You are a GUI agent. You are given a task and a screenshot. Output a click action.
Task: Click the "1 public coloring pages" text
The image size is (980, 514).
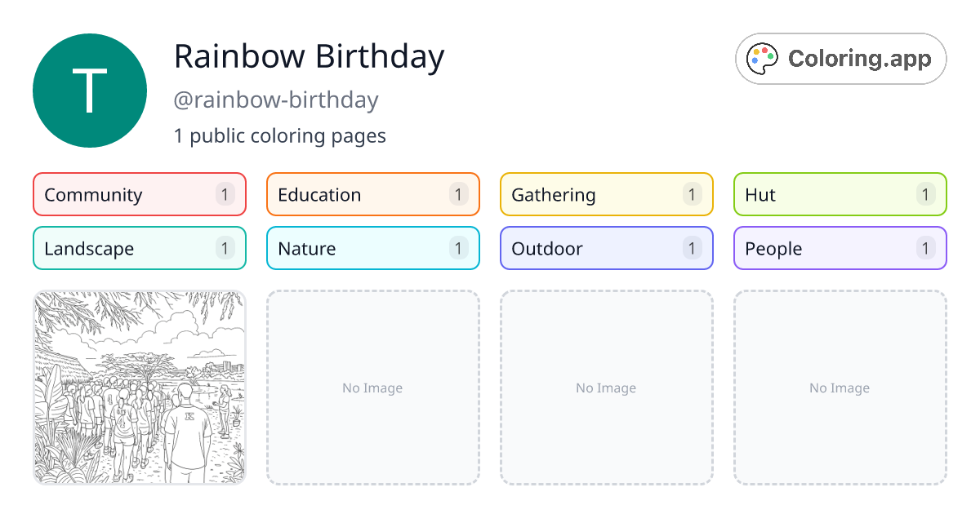[280, 135]
